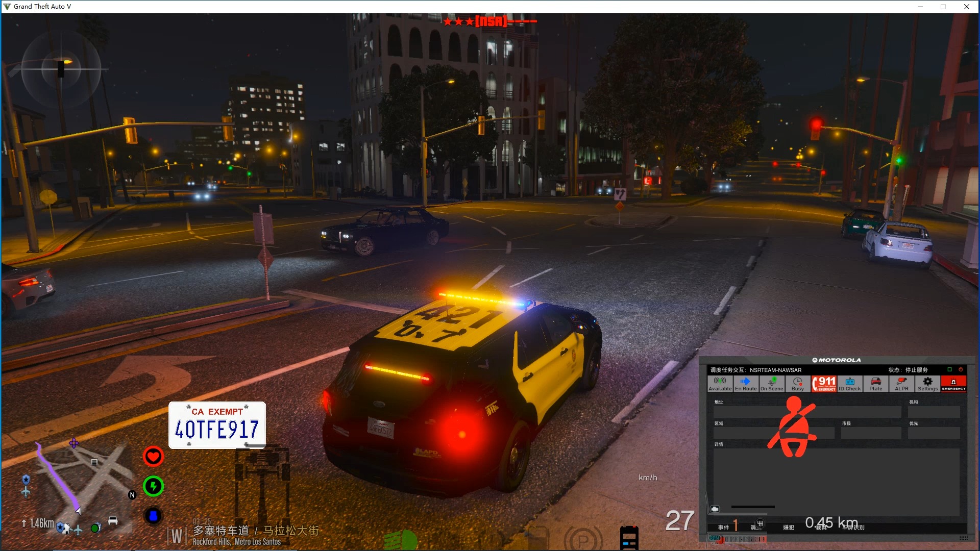Click the speed readout 27
This screenshot has width=980, height=551.
(x=679, y=521)
